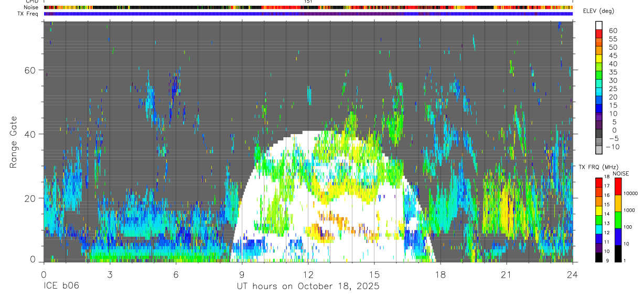Click the x-axis tick label '3'
The width and height of the screenshot is (644, 297).
[110, 274]
